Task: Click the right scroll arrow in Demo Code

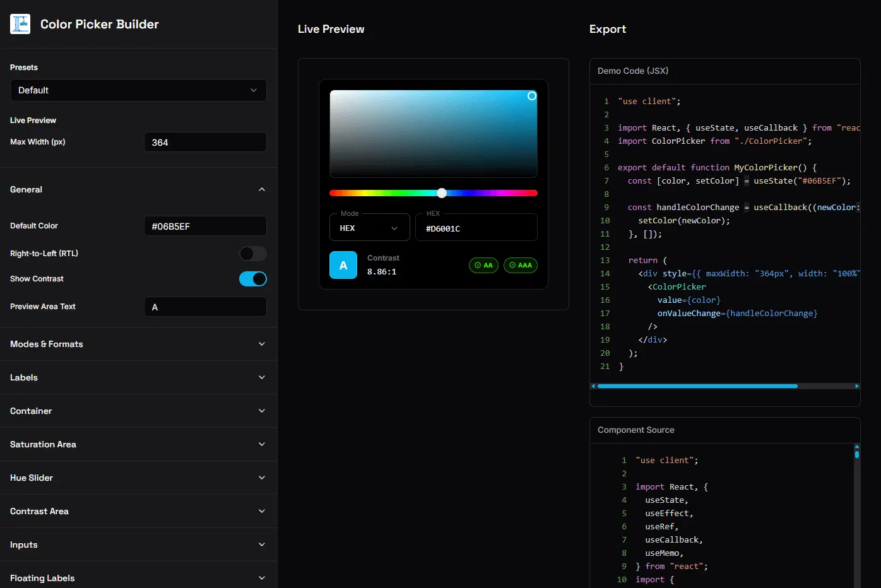Action: (x=856, y=386)
